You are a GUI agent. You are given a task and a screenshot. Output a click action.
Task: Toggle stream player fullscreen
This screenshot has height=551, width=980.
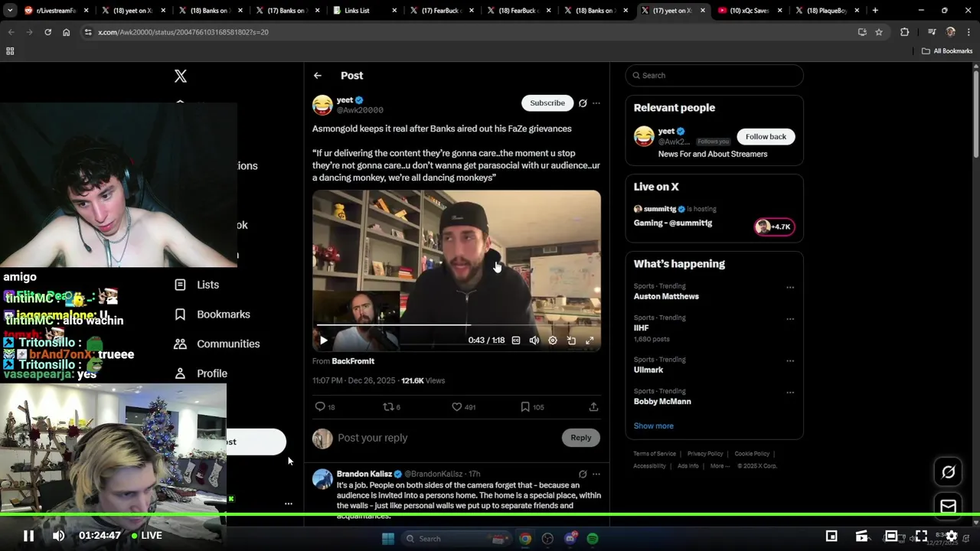click(x=921, y=536)
